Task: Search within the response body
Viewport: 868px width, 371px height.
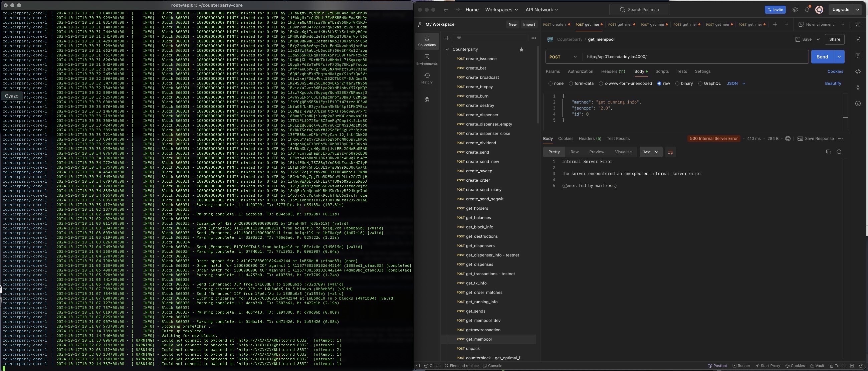Action: click(839, 152)
